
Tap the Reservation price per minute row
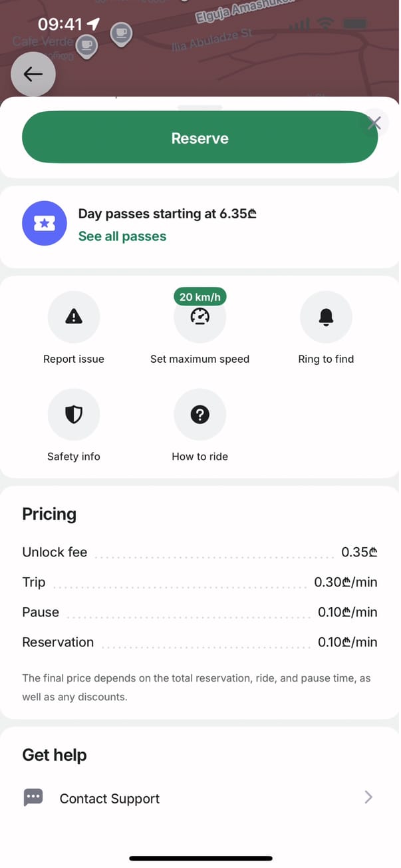click(200, 642)
